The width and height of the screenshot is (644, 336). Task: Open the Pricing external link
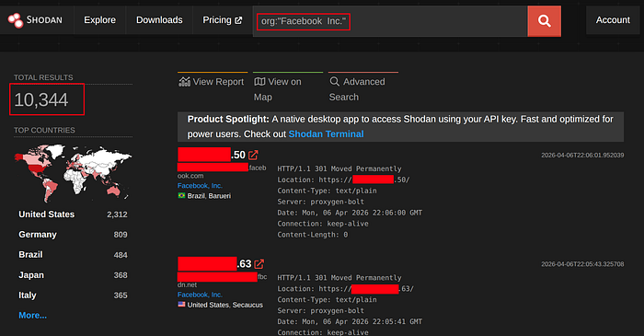223,20
